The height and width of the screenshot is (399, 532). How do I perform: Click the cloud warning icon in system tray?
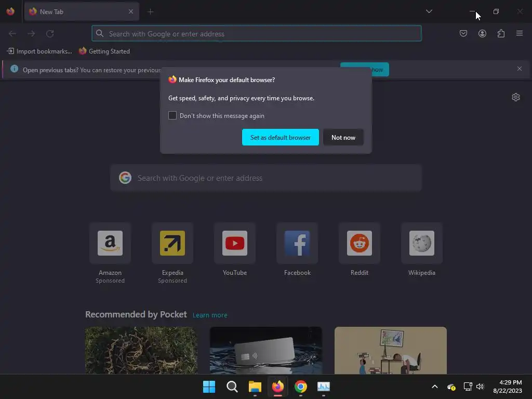click(x=451, y=387)
